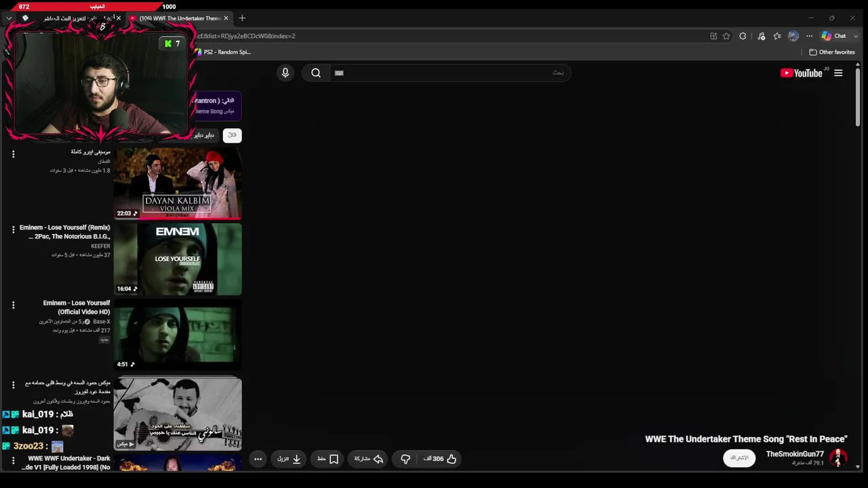Image resolution: width=868 pixels, height=488 pixels.
Task: Click the 16:04 duration badge on Lose Yourself Remix
Action: coord(127,289)
